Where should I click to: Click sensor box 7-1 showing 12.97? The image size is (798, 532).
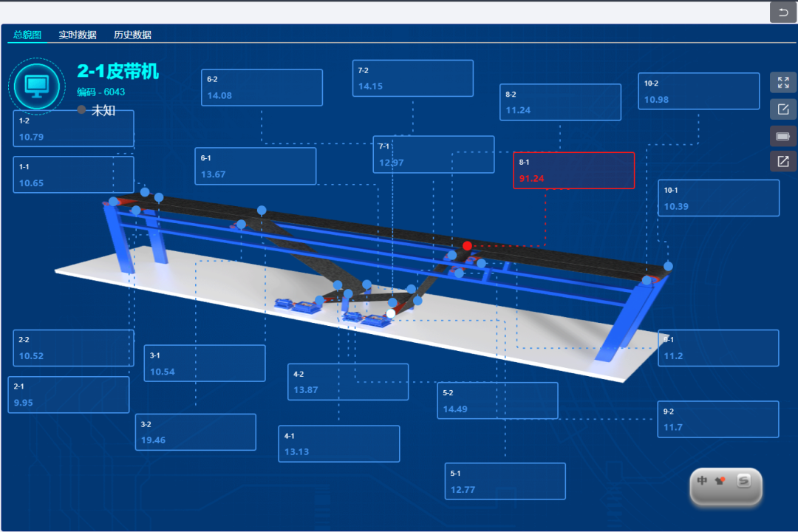(x=434, y=154)
